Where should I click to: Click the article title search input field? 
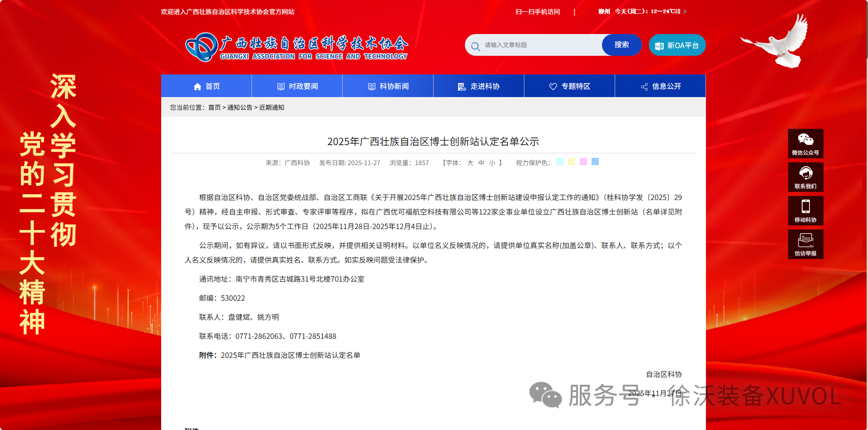pyautogui.click(x=540, y=45)
